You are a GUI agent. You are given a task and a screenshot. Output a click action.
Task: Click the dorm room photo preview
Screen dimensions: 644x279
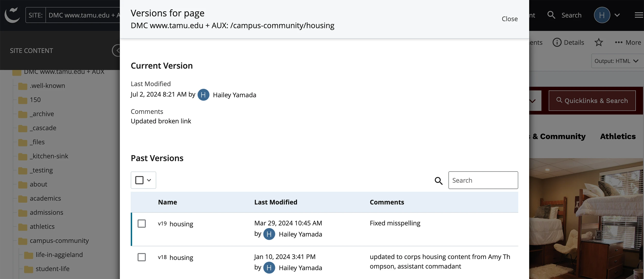coord(586,219)
